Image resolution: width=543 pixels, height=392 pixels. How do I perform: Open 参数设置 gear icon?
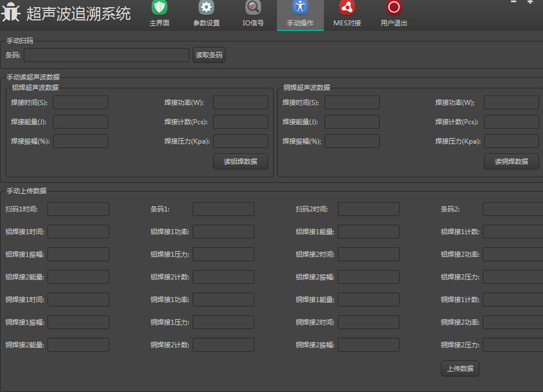pyautogui.click(x=206, y=8)
